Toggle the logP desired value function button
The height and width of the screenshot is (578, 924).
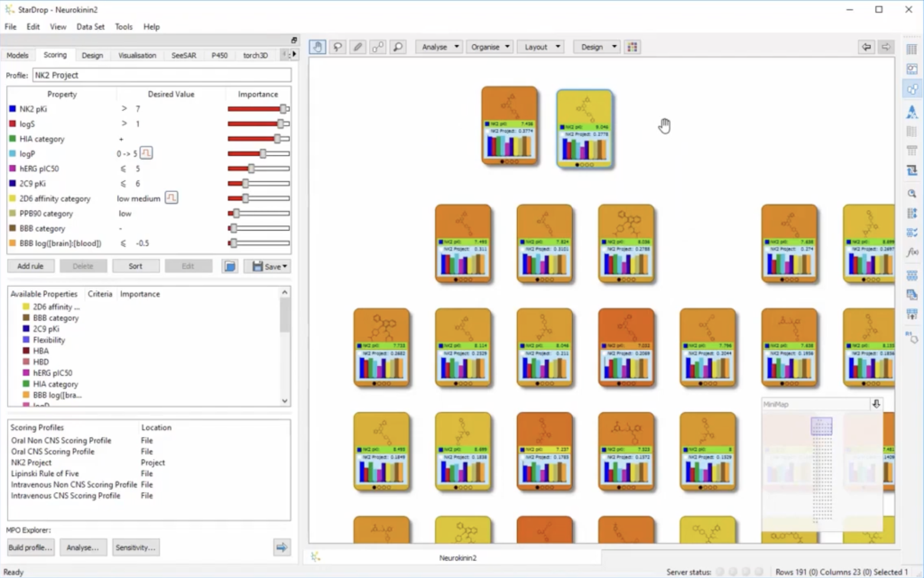(146, 153)
